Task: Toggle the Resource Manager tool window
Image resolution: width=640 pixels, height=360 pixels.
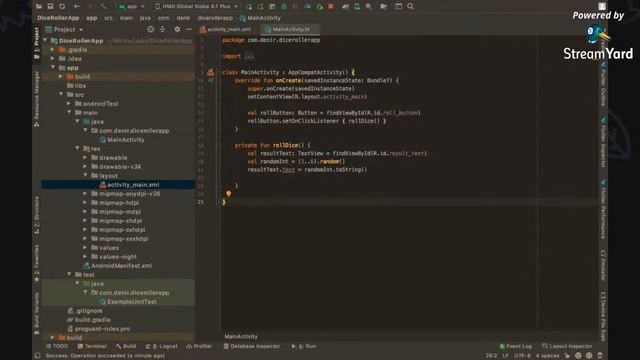Action: (x=37, y=99)
